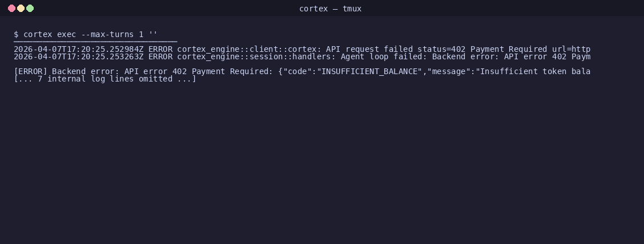Click the red close window button
Image resolution: width=644 pixels, height=244 pixels.
pyautogui.click(x=12, y=8)
